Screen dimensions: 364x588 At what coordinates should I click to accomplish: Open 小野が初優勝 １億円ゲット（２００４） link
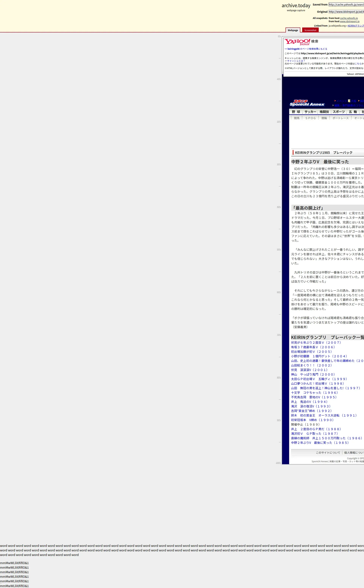(x=319, y=356)
